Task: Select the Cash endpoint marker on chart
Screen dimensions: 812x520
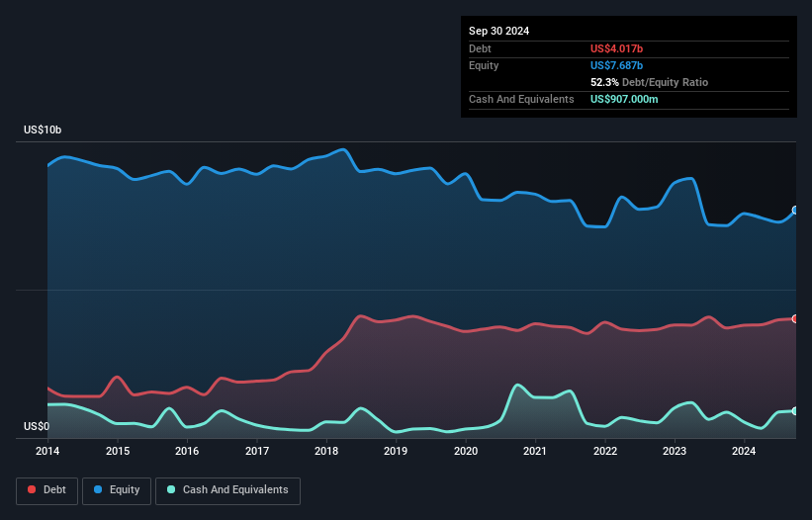Action: point(795,411)
